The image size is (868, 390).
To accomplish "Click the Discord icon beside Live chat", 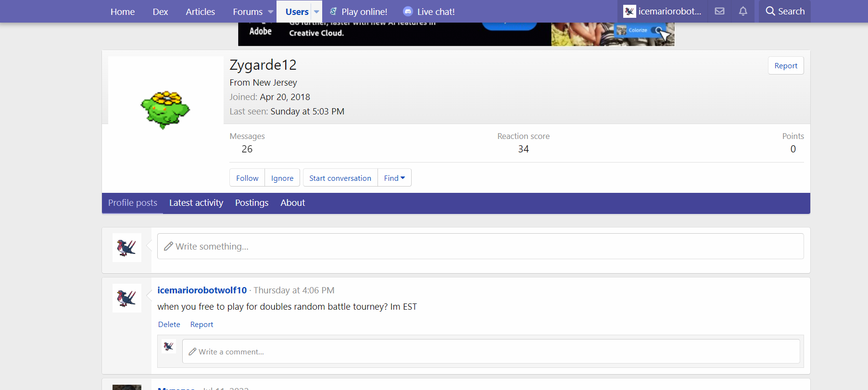I will pos(408,11).
